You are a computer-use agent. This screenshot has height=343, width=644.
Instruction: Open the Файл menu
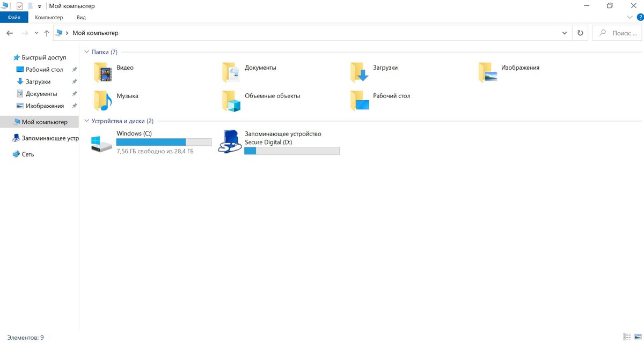14,17
